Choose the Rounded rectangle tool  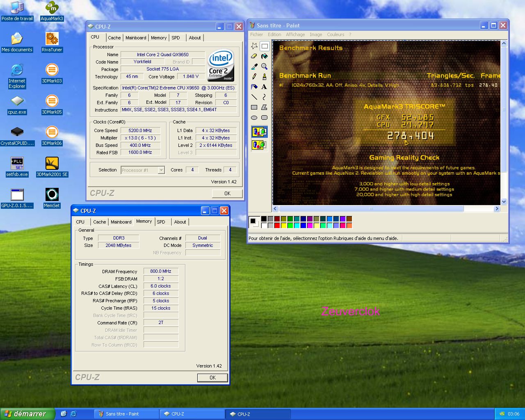[265, 117]
